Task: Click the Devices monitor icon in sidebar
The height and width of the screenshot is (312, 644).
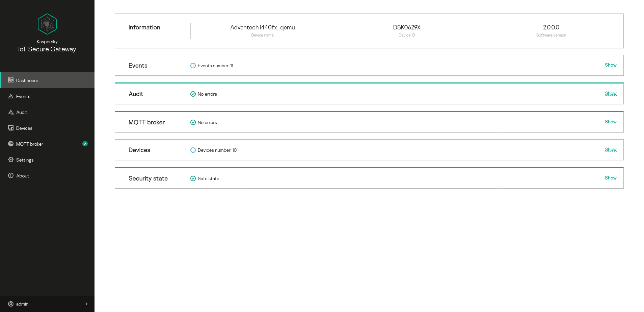Action: (x=11, y=128)
